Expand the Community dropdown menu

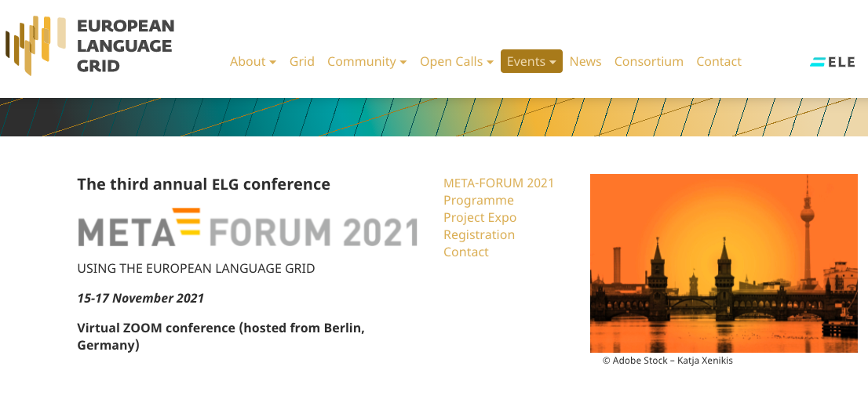(x=367, y=61)
